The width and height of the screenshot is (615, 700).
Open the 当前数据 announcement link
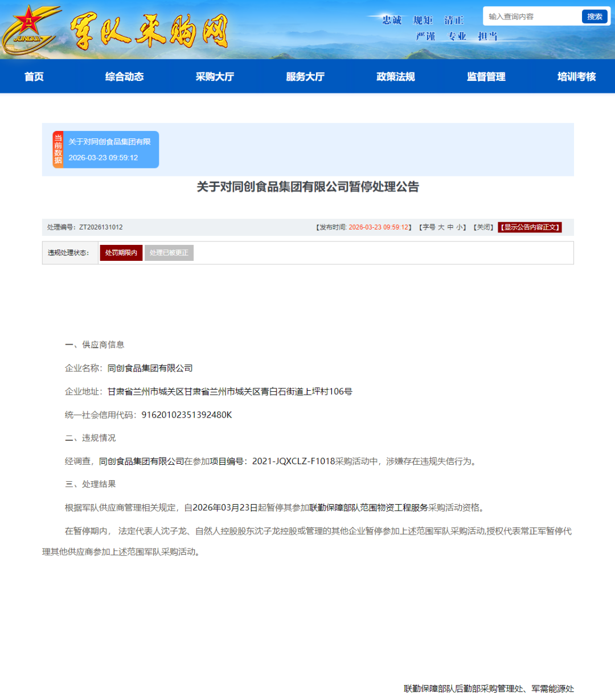[x=111, y=143]
